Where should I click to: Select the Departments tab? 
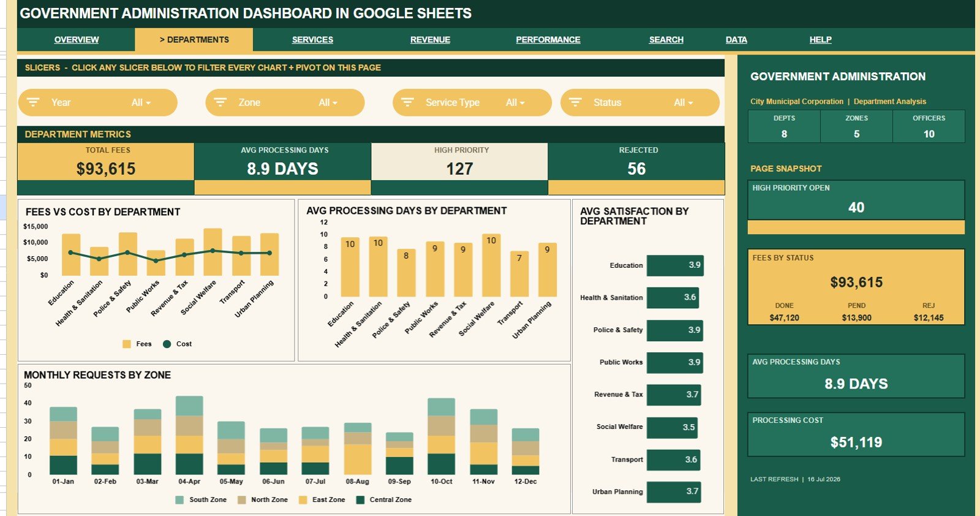pos(194,40)
